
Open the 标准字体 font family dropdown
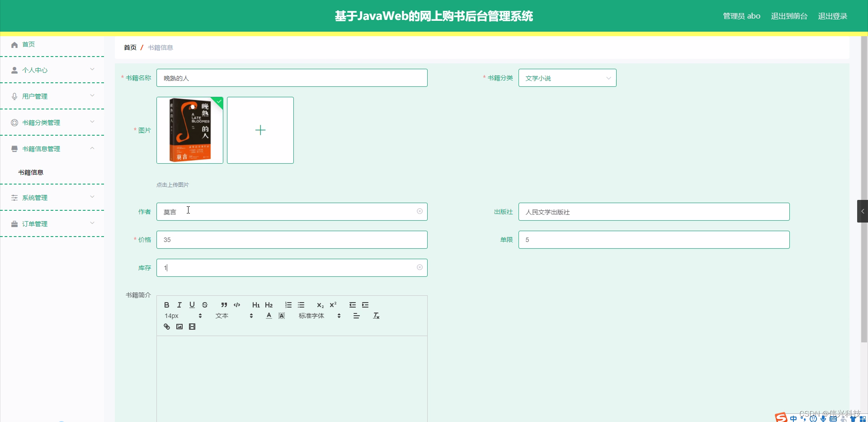(320, 316)
